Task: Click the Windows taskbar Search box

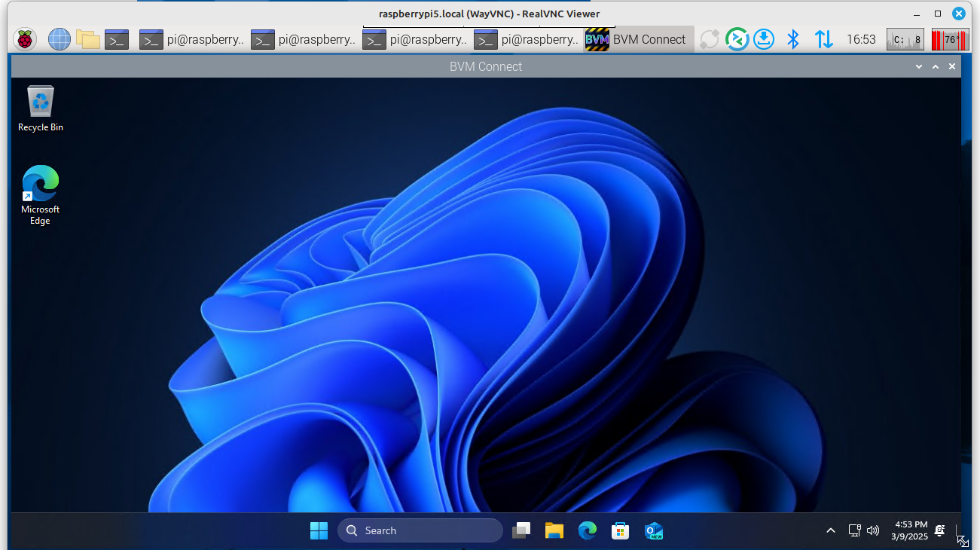Action: [x=420, y=530]
